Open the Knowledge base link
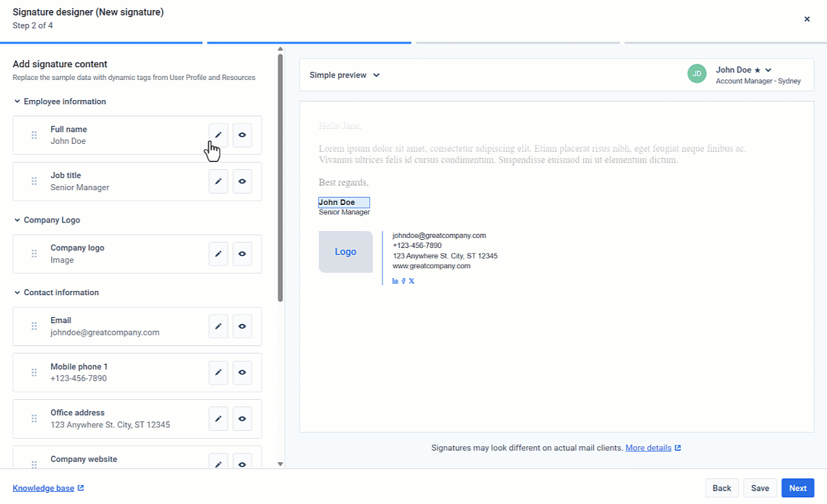Image resolution: width=827 pixels, height=504 pixels. pyautogui.click(x=44, y=488)
